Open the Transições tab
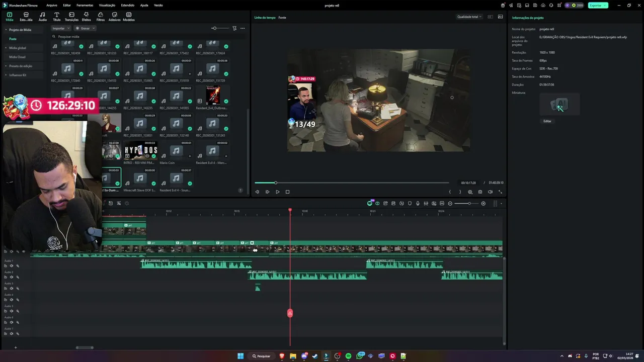644x362 pixels. 71,17
